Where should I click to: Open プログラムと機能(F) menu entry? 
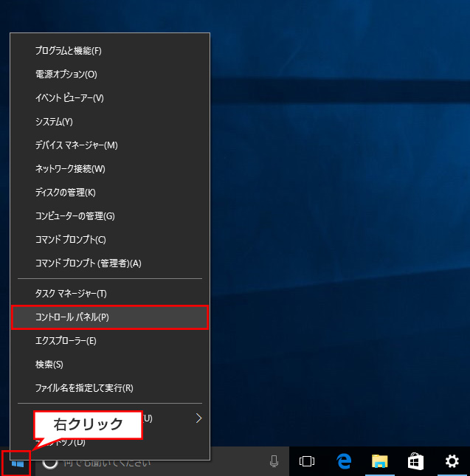[x=78, y=51]
